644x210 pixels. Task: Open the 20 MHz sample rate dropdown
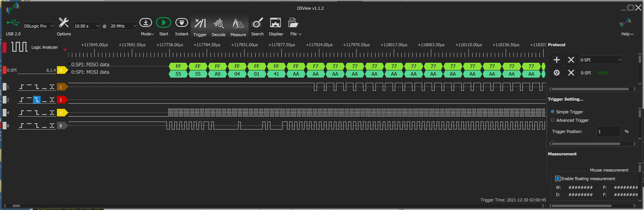coord(123,26)
